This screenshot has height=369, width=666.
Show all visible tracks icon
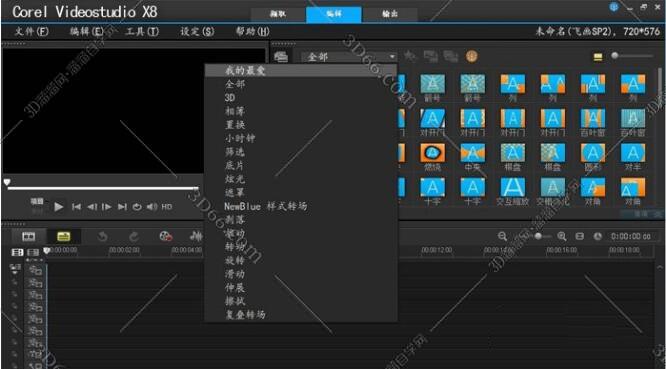pyautogui.click(x=17, y=253)
